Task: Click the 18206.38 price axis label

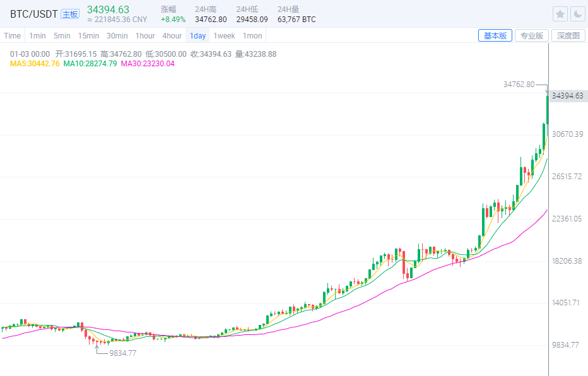Action: pyautogui.click(x=567, y=261)
